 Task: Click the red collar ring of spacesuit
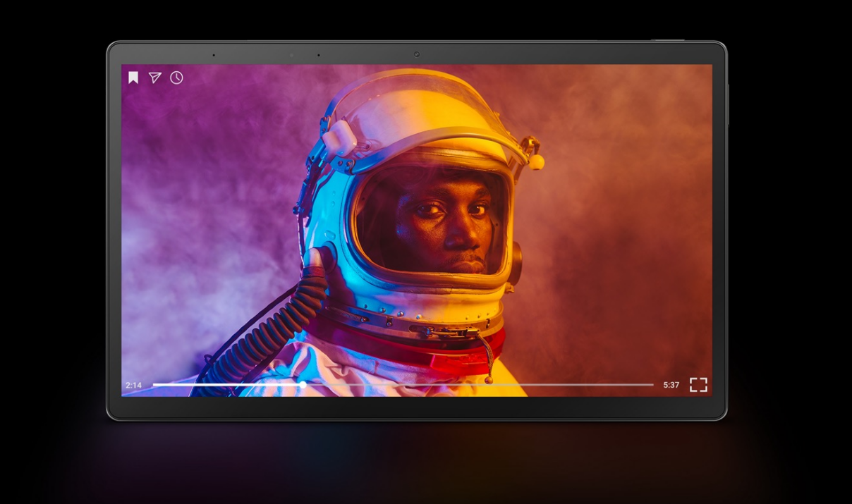(x=423, y=345)
